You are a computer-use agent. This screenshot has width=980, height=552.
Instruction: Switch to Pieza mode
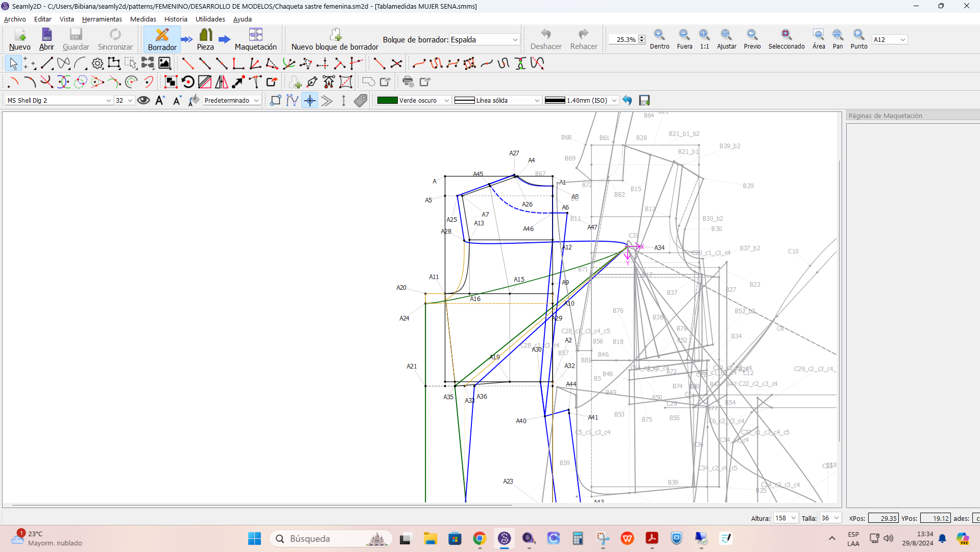[205, 39]
